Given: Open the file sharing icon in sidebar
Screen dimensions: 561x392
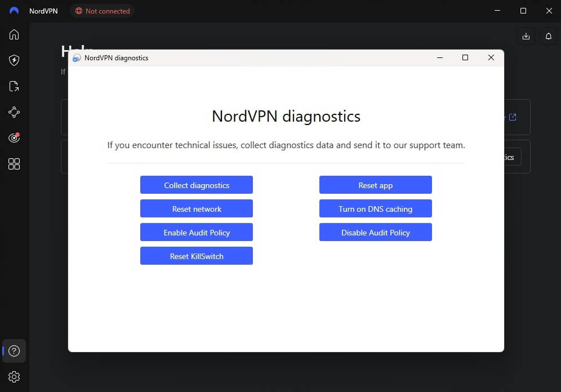Looking at the screenshot, I should click(x=14, y=86).
